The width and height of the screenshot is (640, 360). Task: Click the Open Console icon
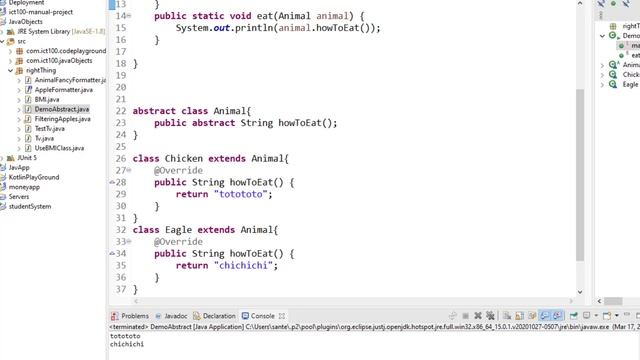[x=607, y=316]
